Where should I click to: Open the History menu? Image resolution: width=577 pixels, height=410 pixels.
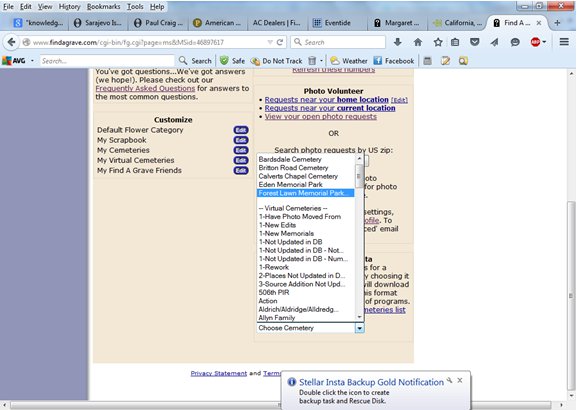click(x=69, y=7)
